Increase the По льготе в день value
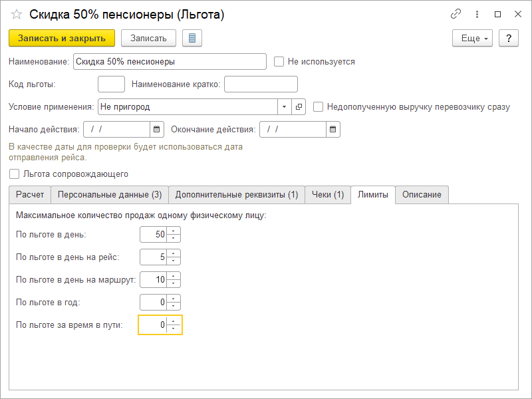The height and width of the screenshot is (399, 532). pos(174,231)
